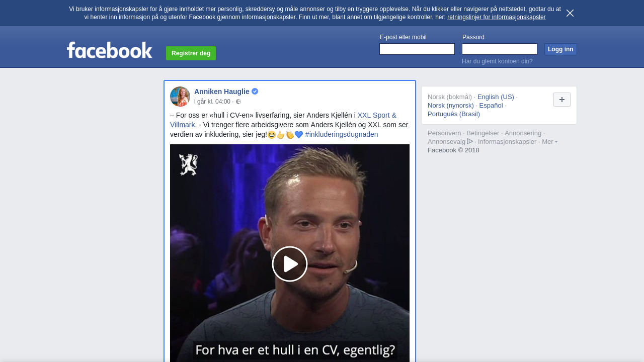
Task: Focus the Passord input field
Action: click(500, 49)
